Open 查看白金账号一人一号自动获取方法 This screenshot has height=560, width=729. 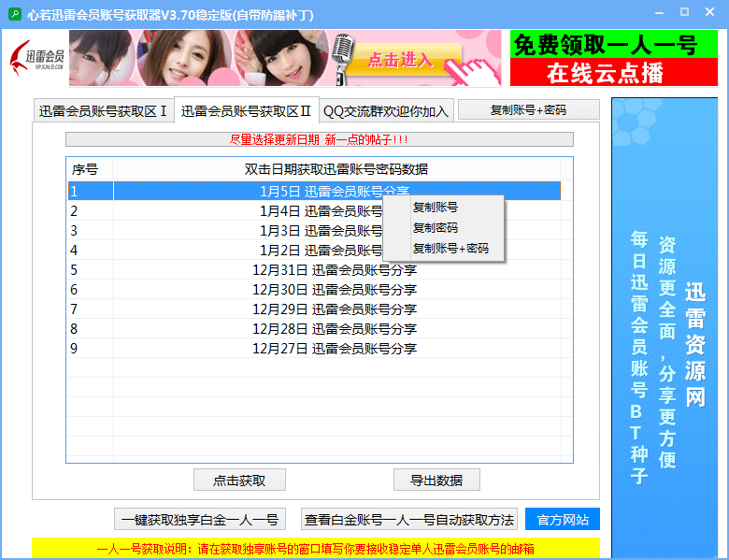coord(409,519)
